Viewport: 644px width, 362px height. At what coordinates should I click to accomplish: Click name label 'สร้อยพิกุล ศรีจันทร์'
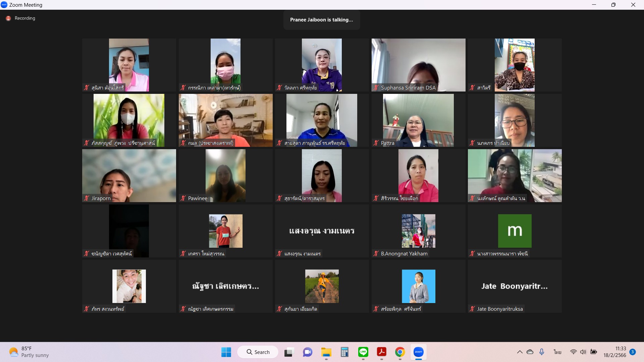[401, 309]
